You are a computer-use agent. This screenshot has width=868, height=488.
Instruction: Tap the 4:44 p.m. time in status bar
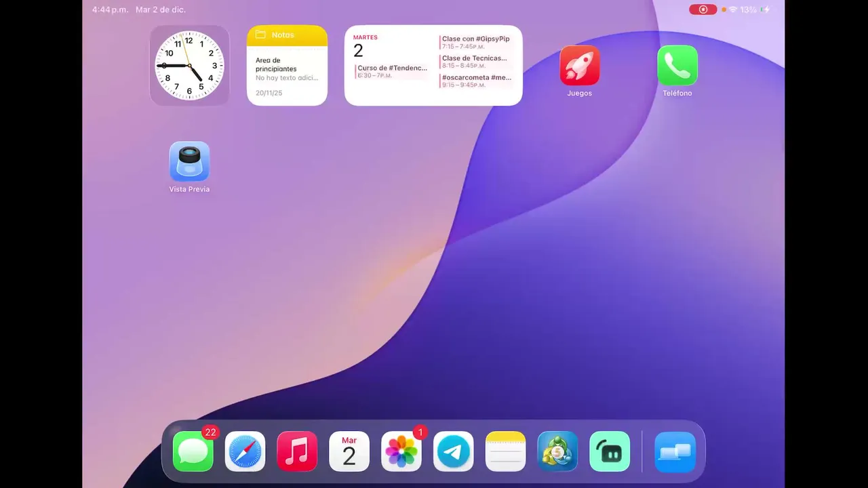[111, 9]
